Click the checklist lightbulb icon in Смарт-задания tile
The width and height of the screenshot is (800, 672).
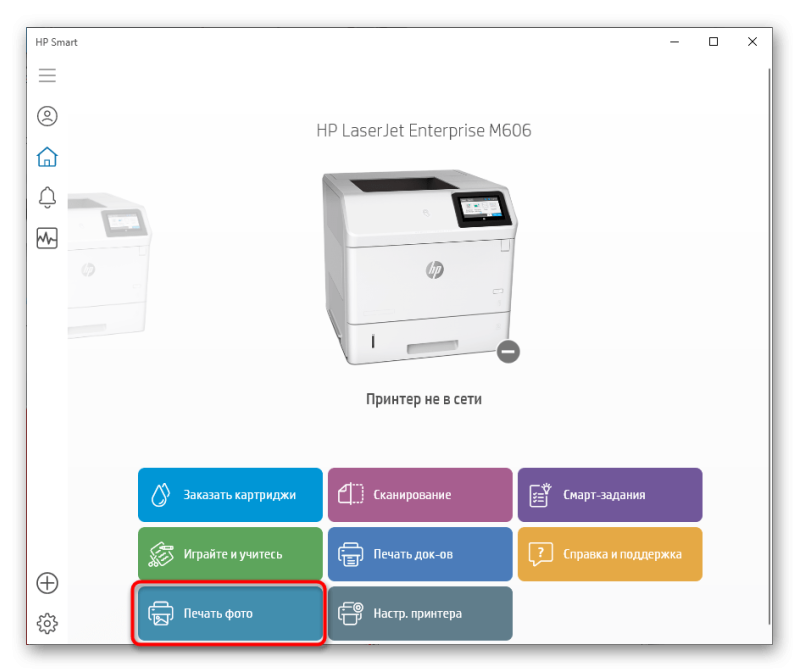(540, 494)
